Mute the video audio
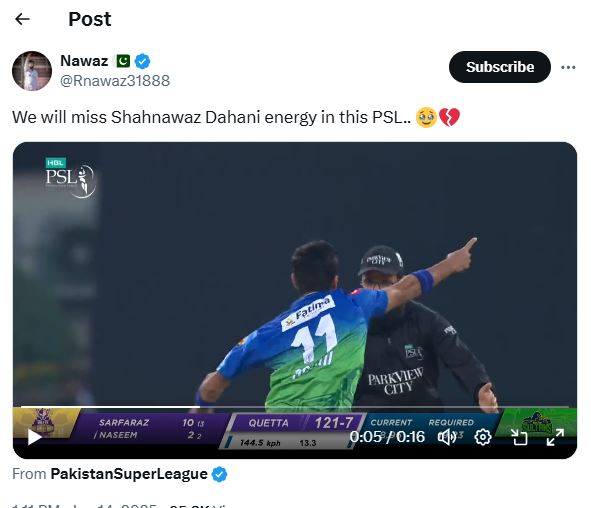591x508 pixels. tap(447, 437)
